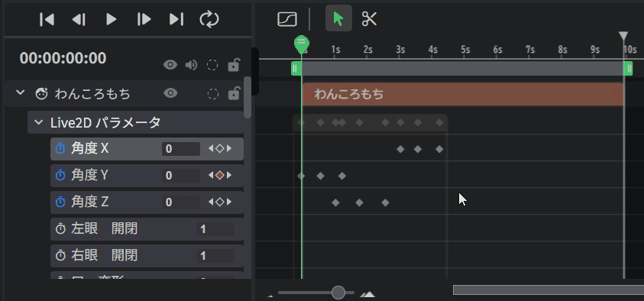Select the scissors cut tool

pyautogui.click(x=369, y=19)
